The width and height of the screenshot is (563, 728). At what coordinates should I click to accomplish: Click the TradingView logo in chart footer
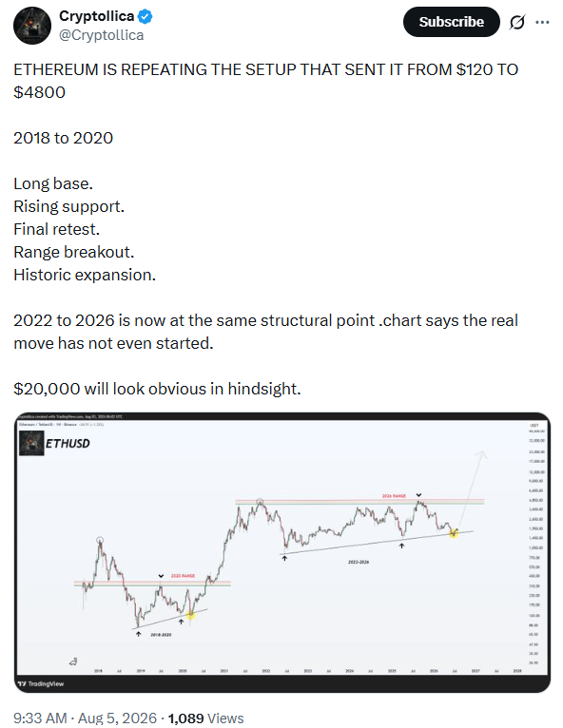click(40, 684)
